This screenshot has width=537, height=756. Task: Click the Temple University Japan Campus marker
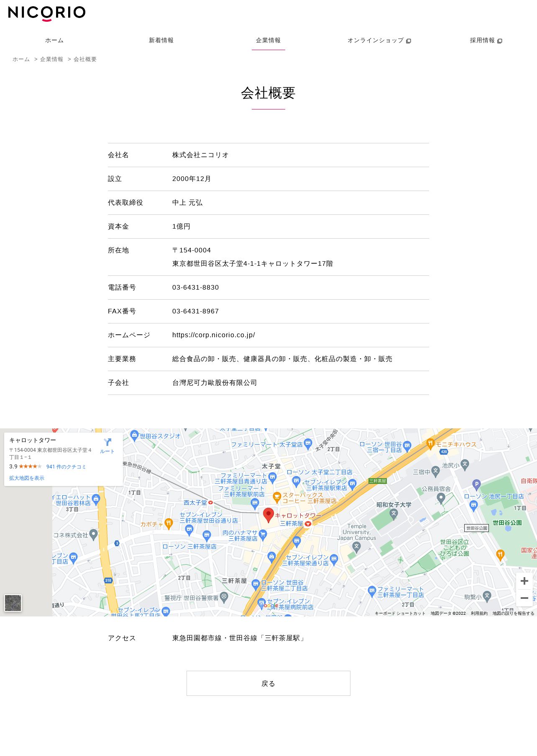point(356,547)
